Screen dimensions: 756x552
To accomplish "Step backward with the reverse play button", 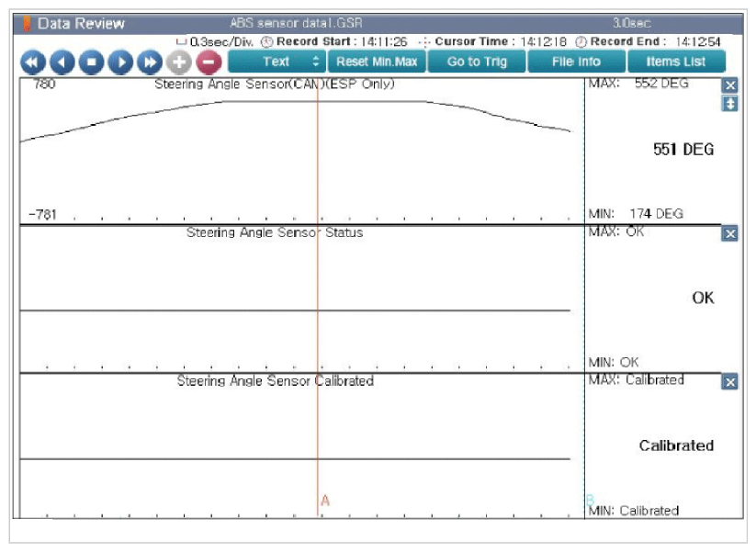I will [x=62, y=62].
